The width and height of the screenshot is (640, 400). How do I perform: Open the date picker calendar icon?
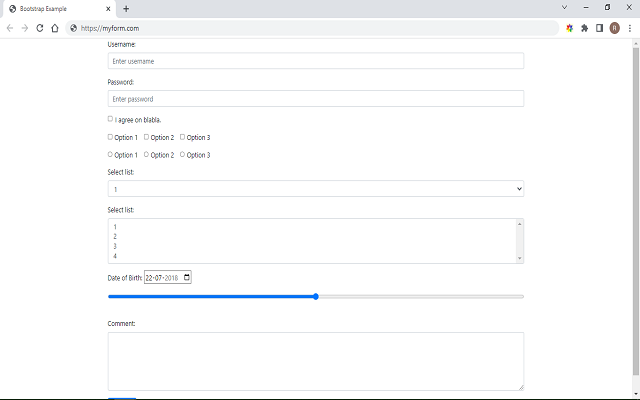tap(186, 277)
